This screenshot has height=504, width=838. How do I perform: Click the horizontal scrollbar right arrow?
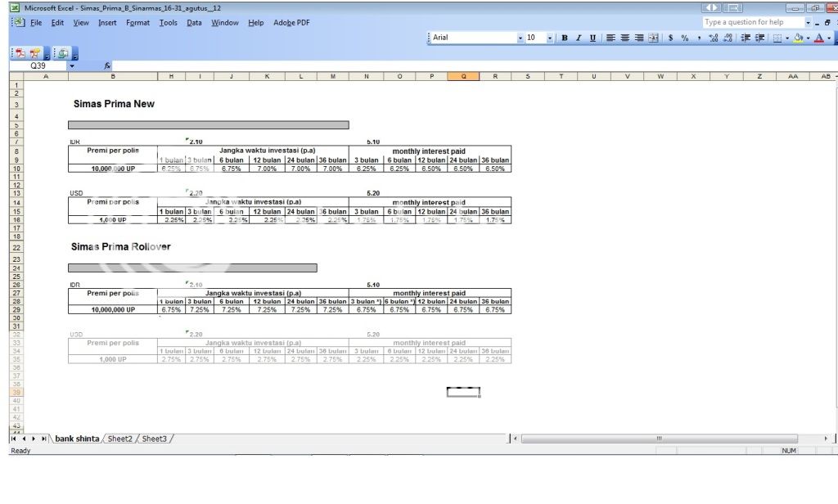pyautogui.click(x=826, y=439)
